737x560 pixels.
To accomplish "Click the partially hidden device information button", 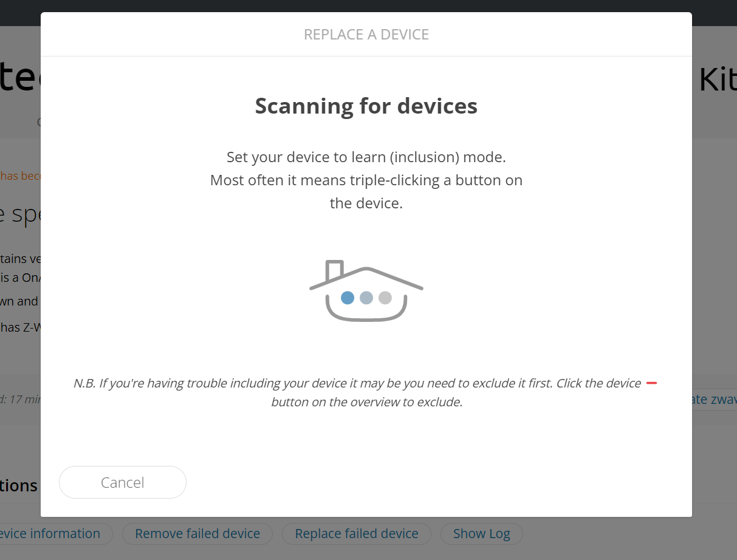I will coord(55,534).
